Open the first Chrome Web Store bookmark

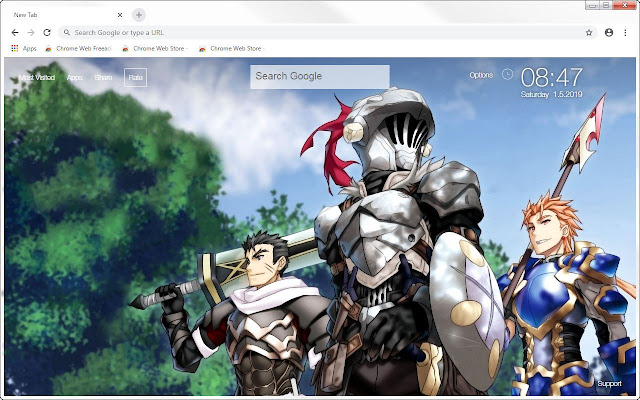pos(79,48)
